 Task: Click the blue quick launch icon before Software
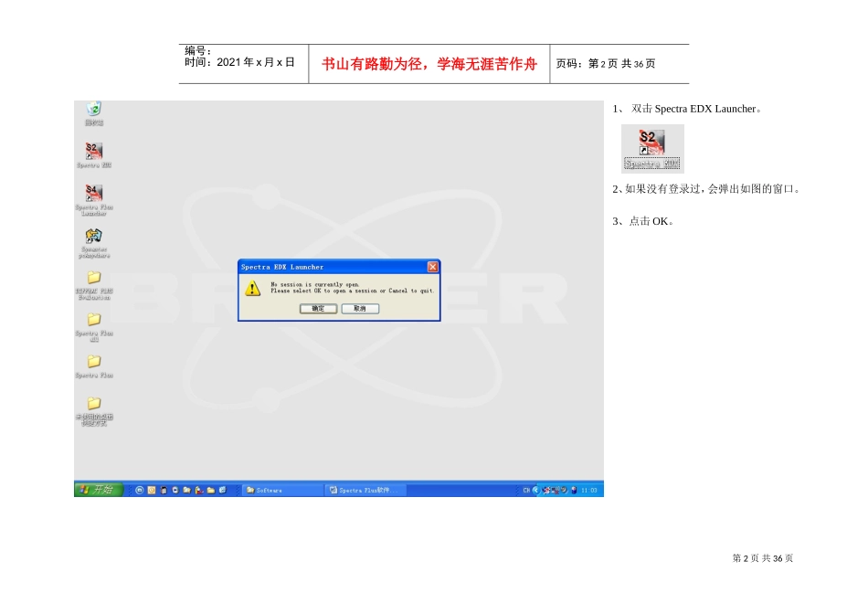tap(223, 490)
